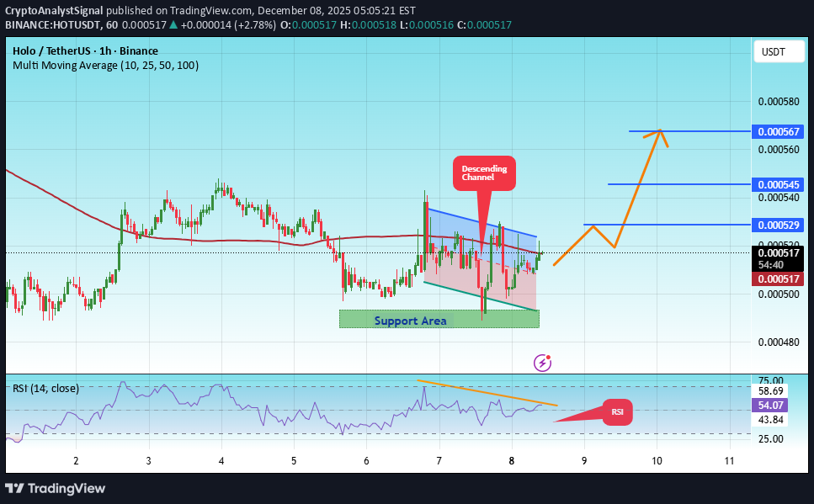The width and height of the screenshot is (814, 504).
Task: Click the Descending Channel callout
Action: (x=484, y=172)
